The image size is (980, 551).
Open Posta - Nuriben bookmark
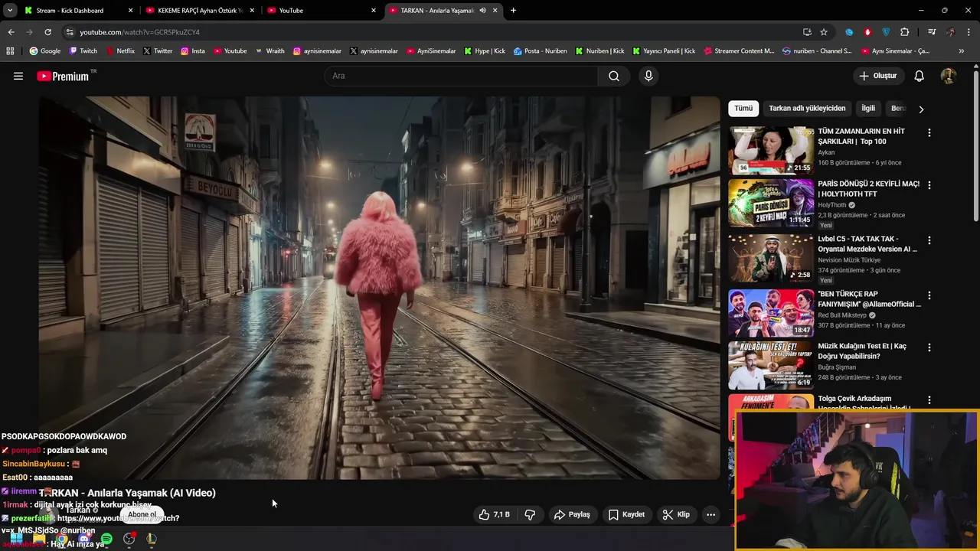coord(541,51)
